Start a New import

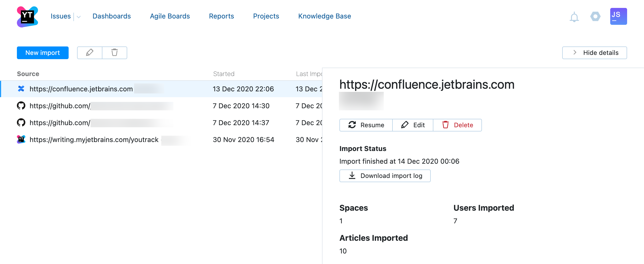pos(43,53)
